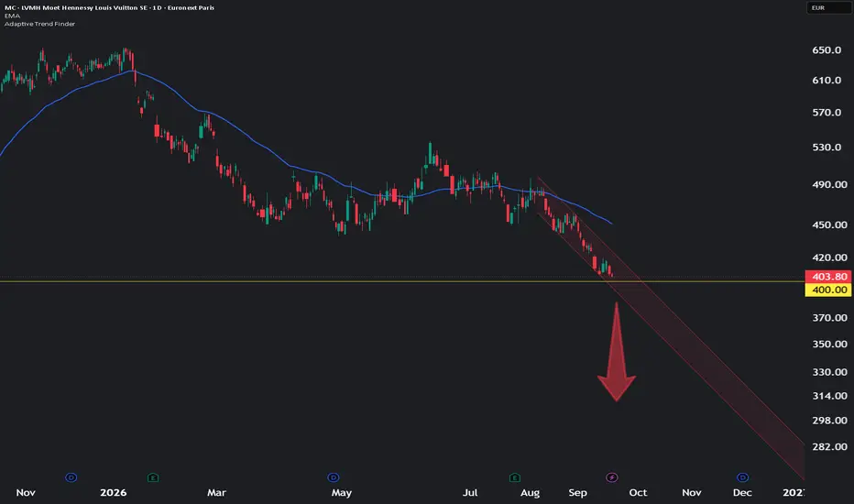Click the yellow 400.00 price level label

(828, 290)
